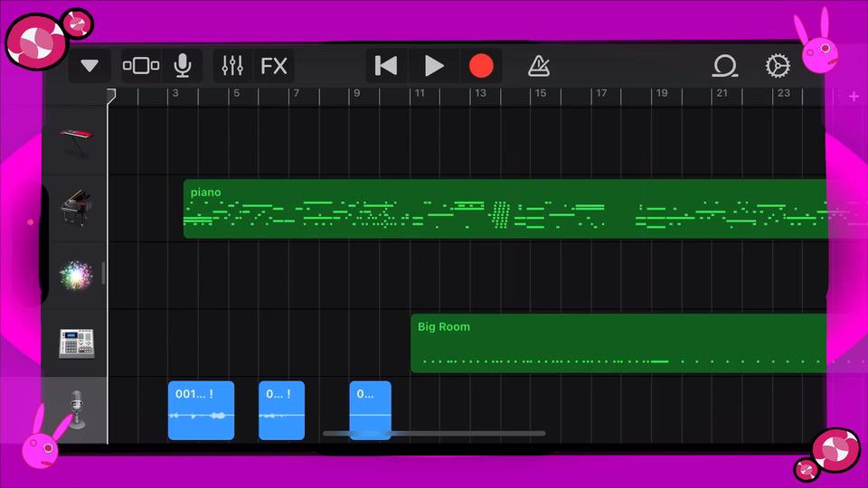Image resolution: width=868 pixels, height=488 pixels.
Task: Click ruler at bar 9
Action: [x=357, y=93]
